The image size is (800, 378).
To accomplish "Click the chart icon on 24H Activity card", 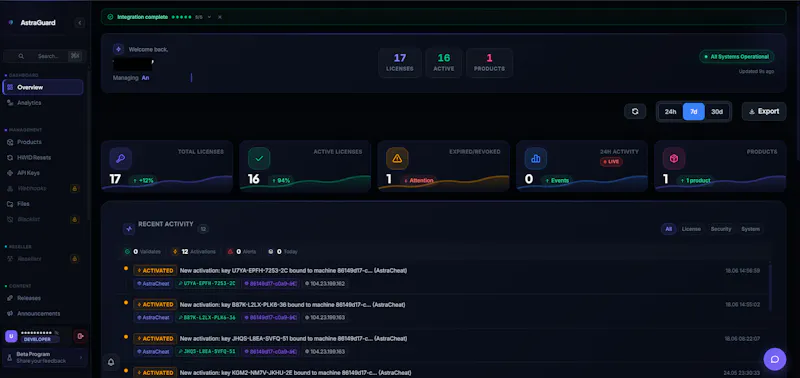I will pyautogui.click(x=536, y=159).
